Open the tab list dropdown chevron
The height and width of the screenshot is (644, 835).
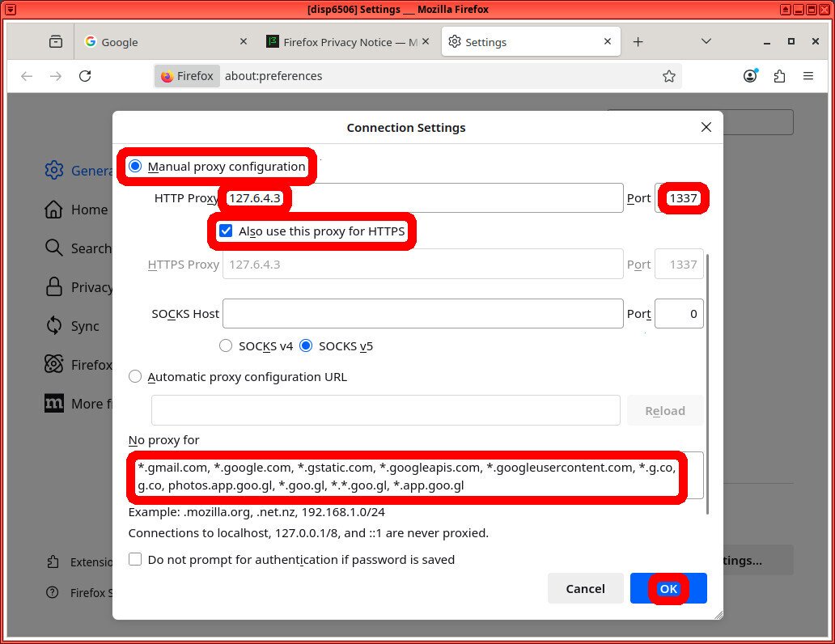[x=706, y=41]
